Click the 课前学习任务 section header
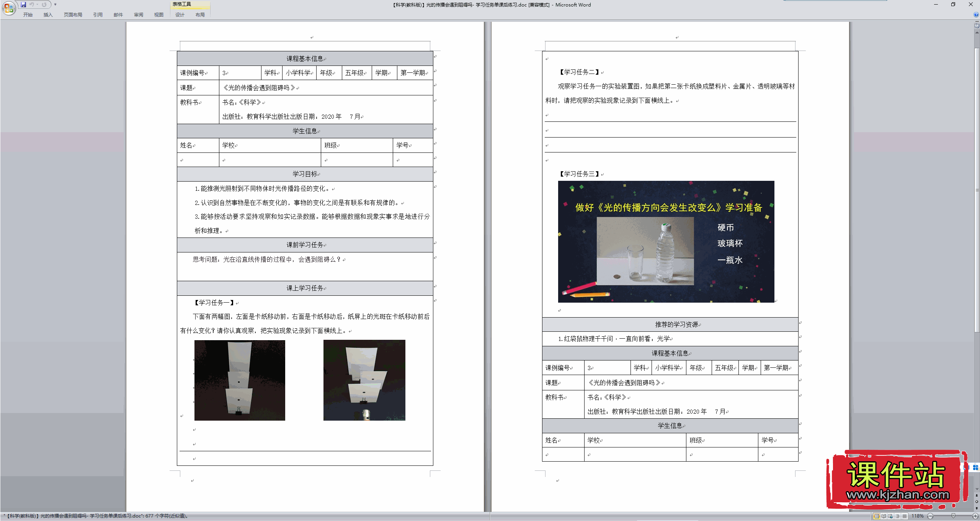The height and width of the screenshot is (521, 980). coord(305,245)
